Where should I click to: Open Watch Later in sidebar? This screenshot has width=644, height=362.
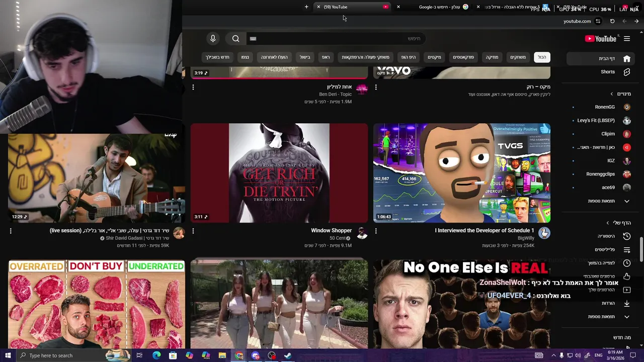coord(601,263)
